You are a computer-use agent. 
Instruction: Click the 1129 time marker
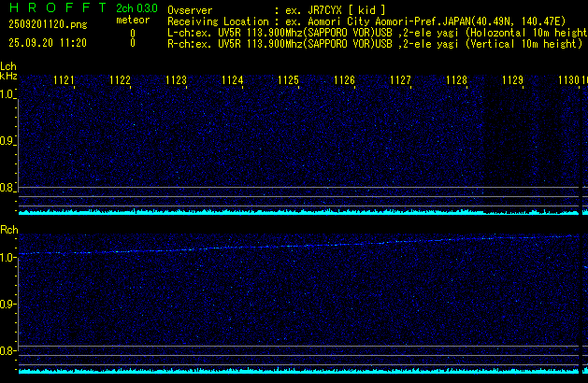pos(512,81)
